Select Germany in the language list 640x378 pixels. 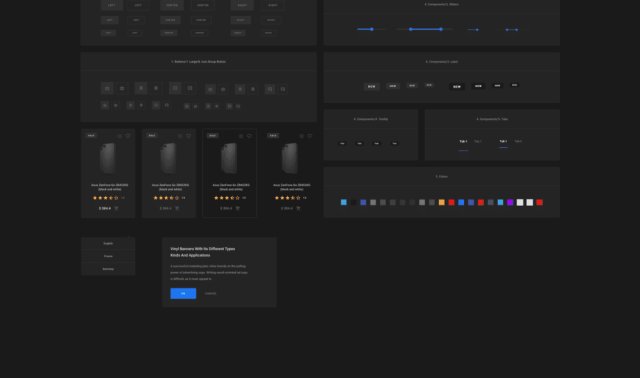click(x=108, y=269)
